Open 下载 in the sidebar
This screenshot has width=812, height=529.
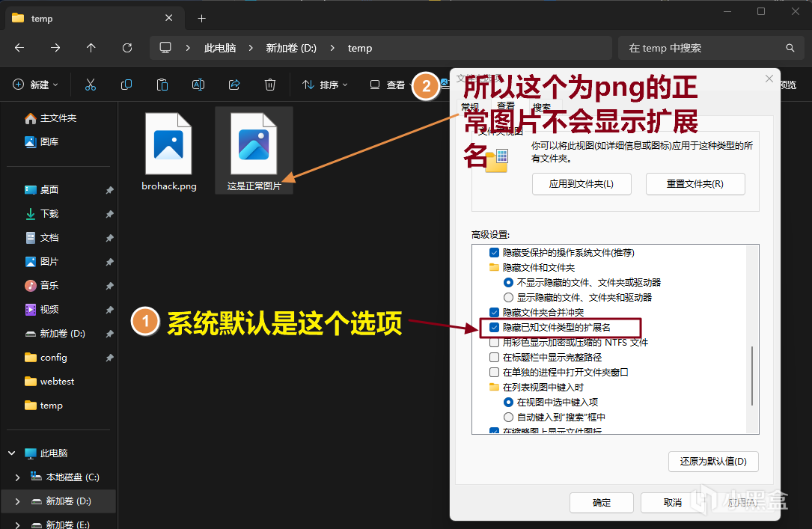(x=49, y=214)
